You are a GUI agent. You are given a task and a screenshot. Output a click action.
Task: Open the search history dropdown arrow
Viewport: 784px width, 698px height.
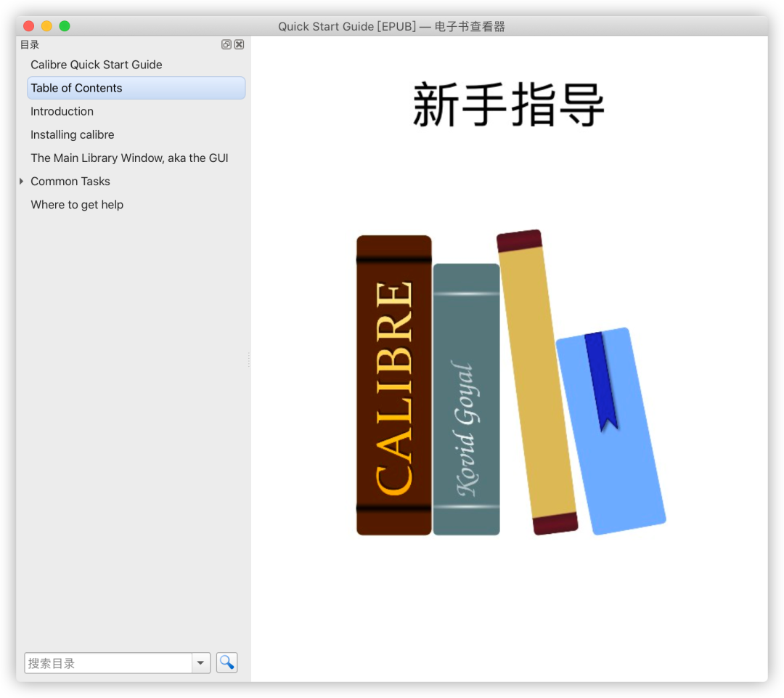200,663
